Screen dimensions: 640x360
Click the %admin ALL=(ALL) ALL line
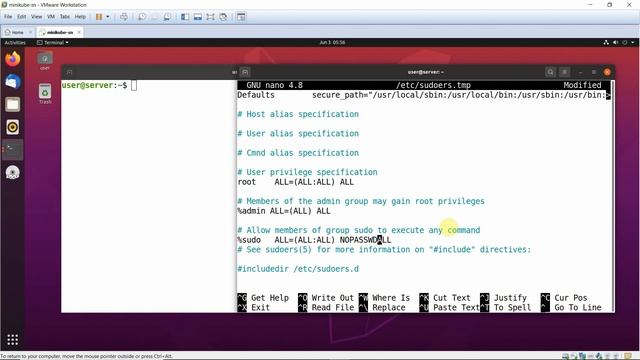pos(284,211)
